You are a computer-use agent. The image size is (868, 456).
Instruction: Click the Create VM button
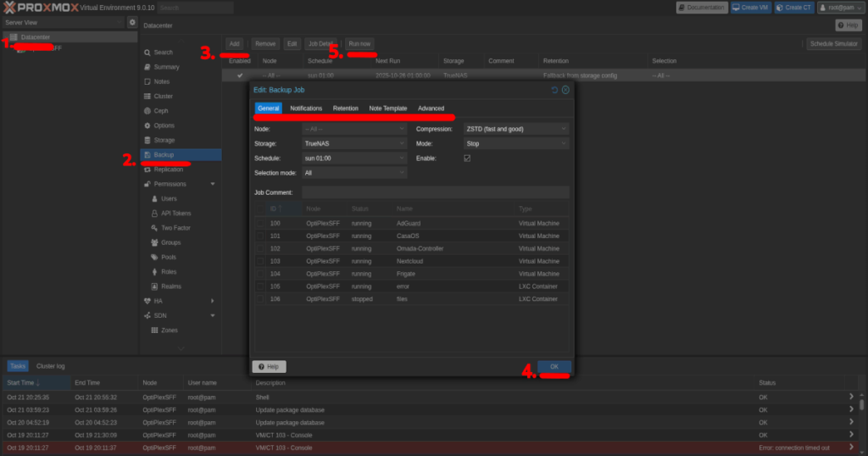point(751,8)
